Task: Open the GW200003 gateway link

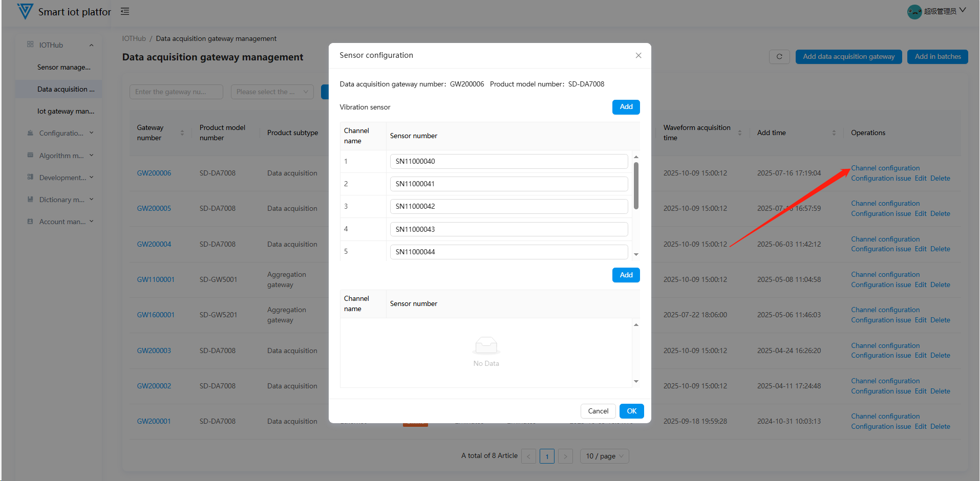Action: click(x=154, y=351)
